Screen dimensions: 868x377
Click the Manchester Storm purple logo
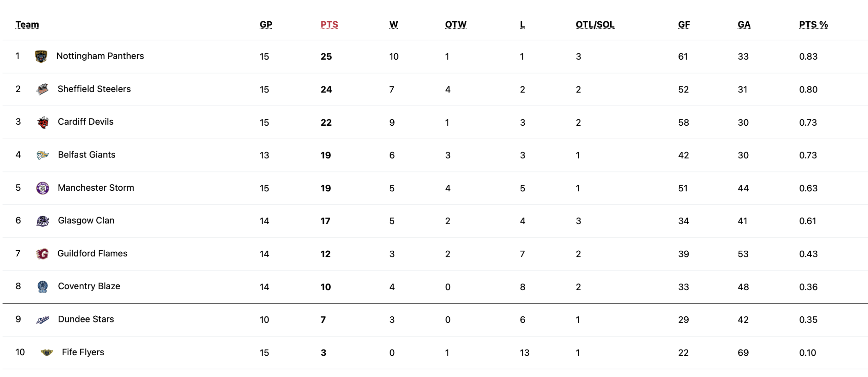(43, 188)
